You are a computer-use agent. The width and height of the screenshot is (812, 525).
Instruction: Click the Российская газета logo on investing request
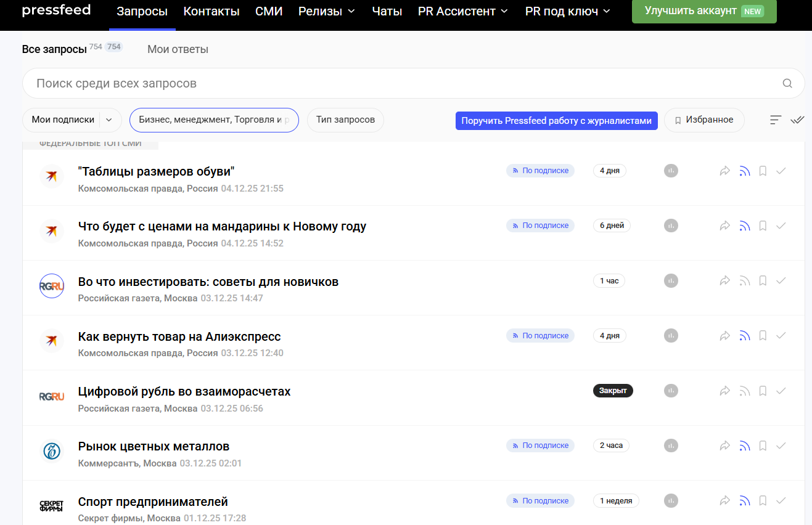(52, 286)
